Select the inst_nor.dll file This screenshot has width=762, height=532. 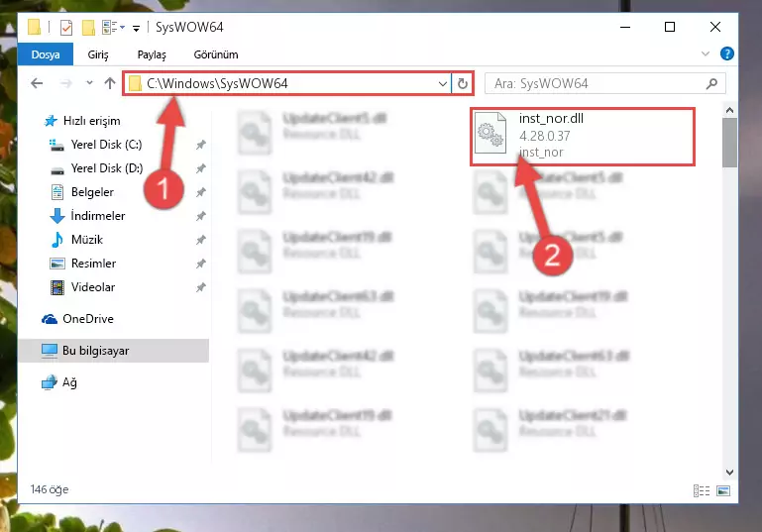tap(583, 136)
